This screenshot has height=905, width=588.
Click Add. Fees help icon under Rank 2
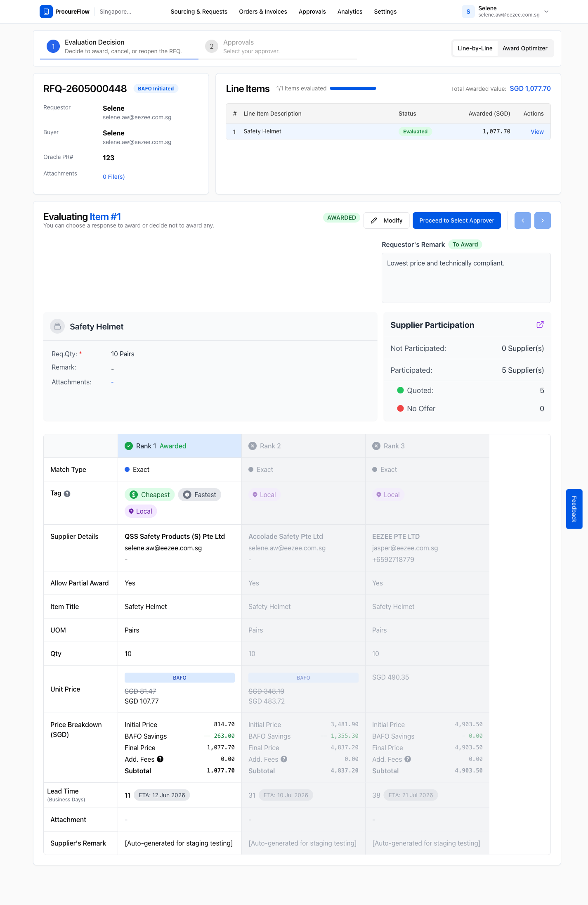coord(284,759)
